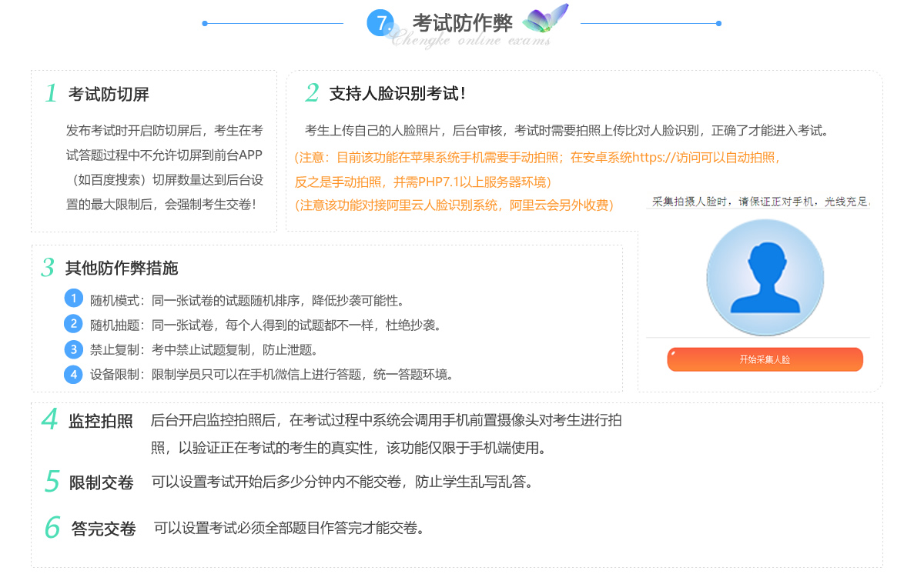The image size is (924, 574).
Task: Click the blue face avatar placeholder
Action: (x=765, y=277)
